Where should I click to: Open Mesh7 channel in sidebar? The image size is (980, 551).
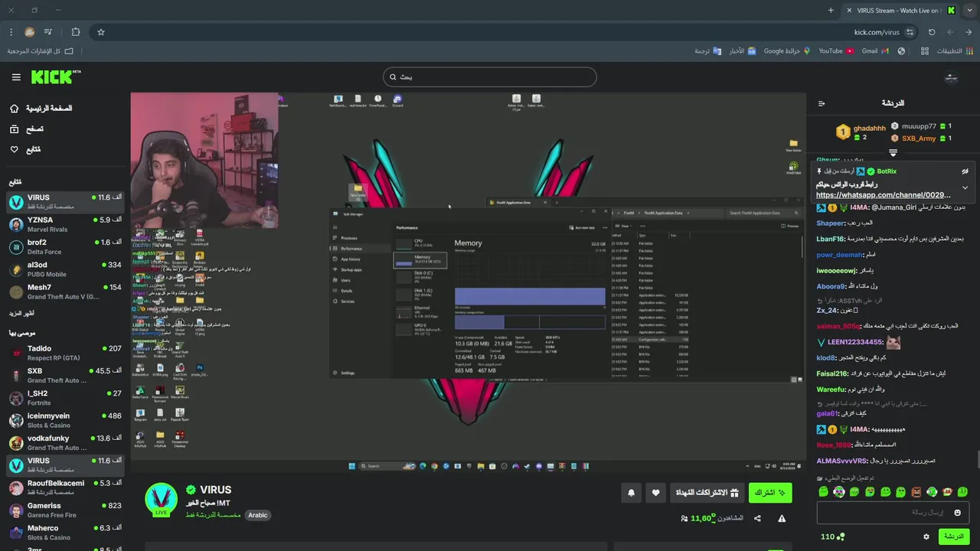coord(65,292)
